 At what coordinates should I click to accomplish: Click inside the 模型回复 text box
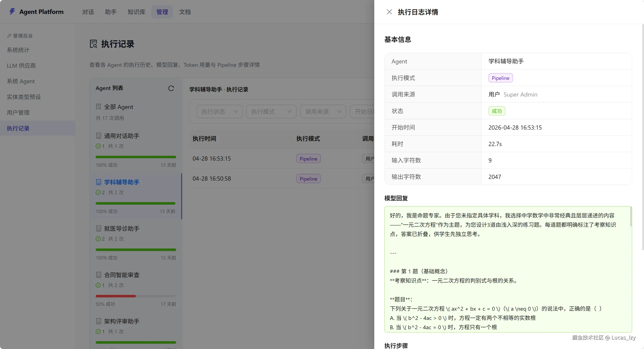[508, 269]
